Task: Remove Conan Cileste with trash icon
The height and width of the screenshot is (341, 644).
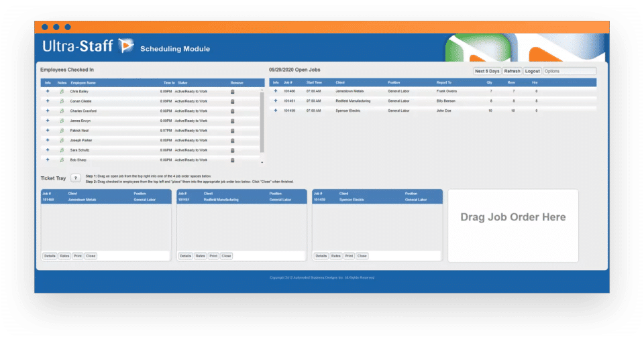Action: tap(233, 101)
